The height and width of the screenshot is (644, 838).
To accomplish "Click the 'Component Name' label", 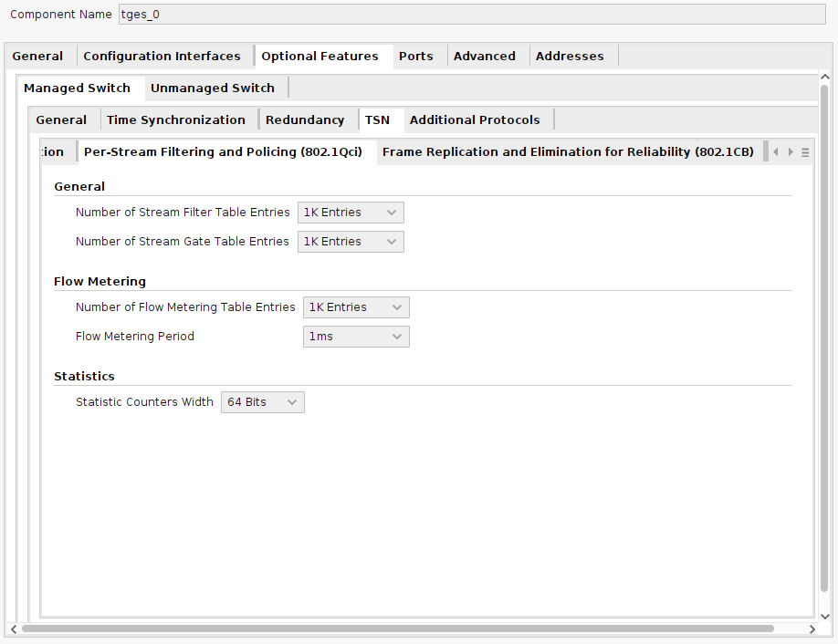I will [61, 15].
